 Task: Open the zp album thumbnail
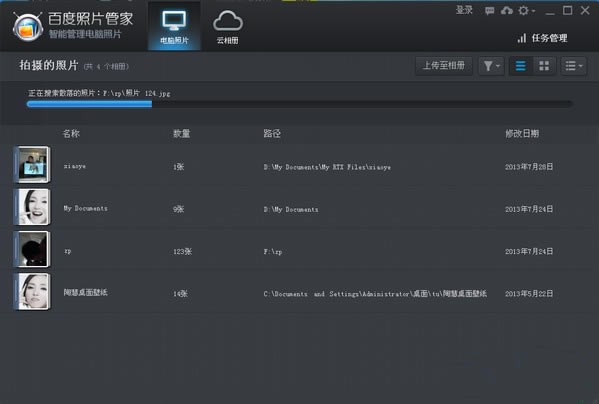[x=32, y=249]
